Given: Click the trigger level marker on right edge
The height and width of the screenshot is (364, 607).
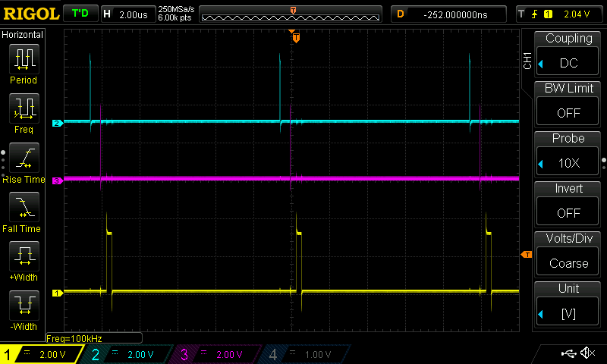Looking at the screenshot, I should pyautogui.click(x=527, y=255).
